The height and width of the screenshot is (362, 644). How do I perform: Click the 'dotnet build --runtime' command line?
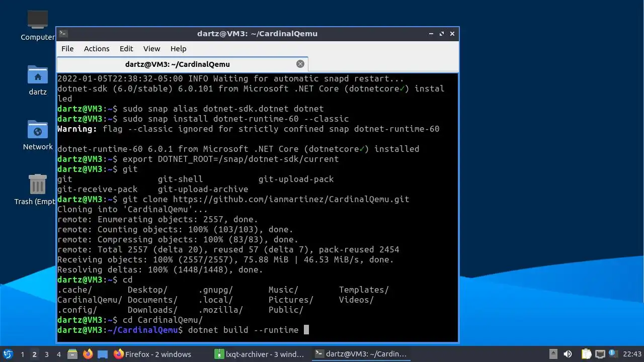tap(243, 330)
